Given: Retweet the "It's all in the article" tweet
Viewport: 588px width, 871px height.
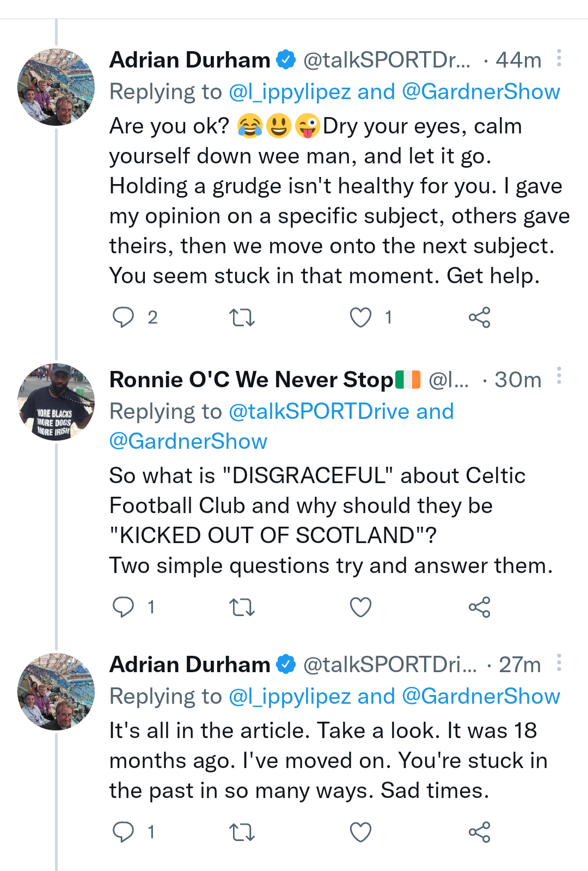Looking at the screenshot, I should pyautogui.click(x=242, y=832).
